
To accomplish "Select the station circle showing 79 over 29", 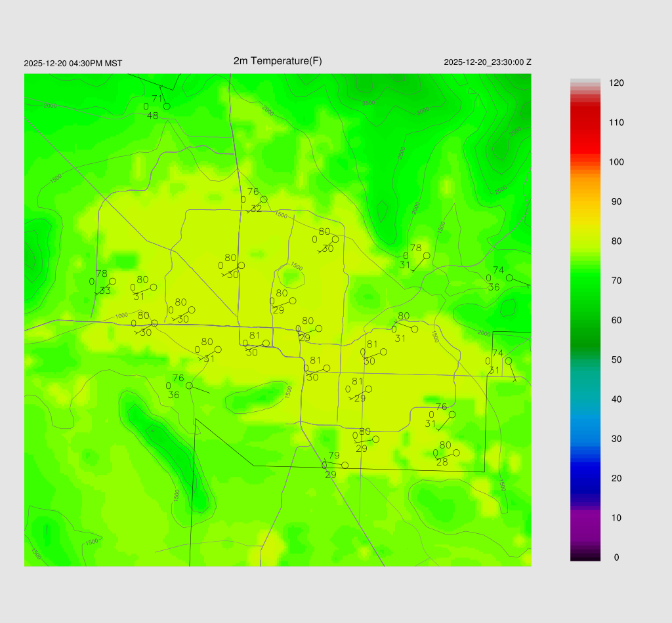I will click(x=345, y=466).
